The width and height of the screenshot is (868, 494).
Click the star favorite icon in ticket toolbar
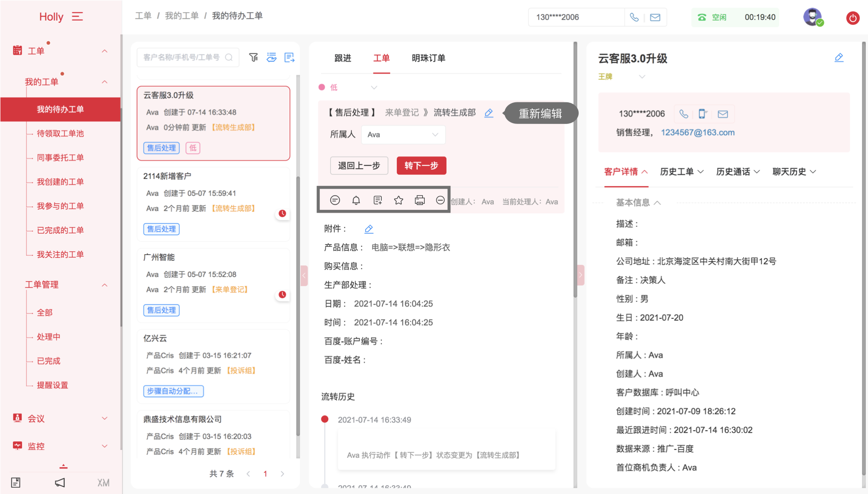pos(398,201)
